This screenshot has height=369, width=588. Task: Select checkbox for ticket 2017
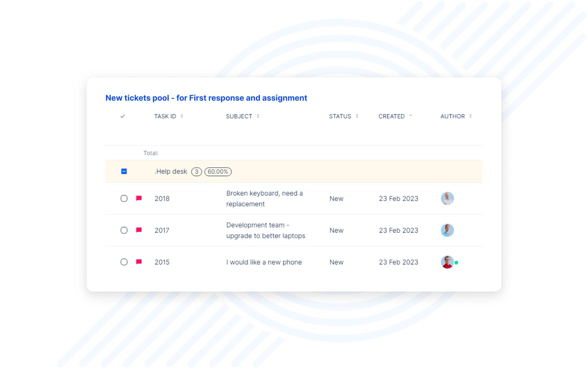point(124,230)
